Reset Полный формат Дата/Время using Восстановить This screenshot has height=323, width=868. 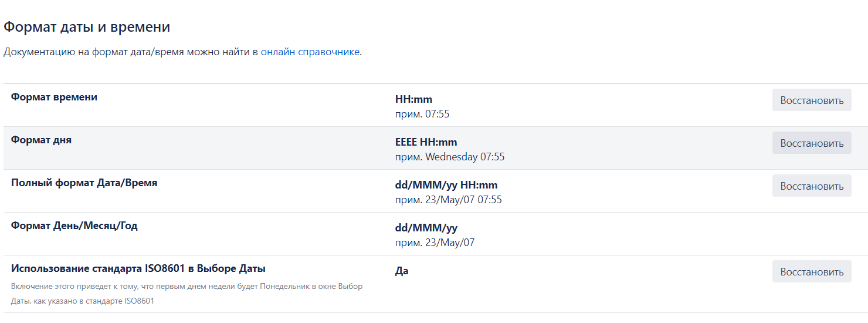point(811,186)
